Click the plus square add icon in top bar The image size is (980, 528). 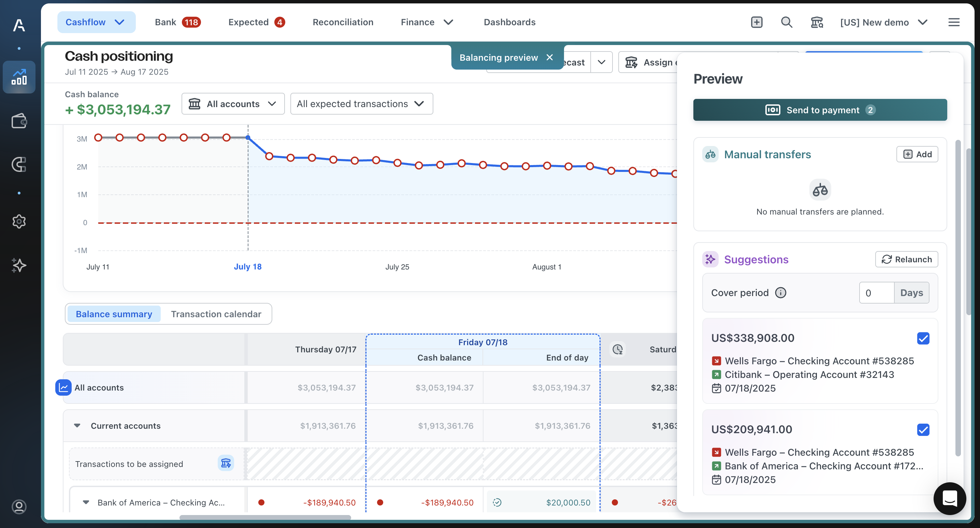756,22
